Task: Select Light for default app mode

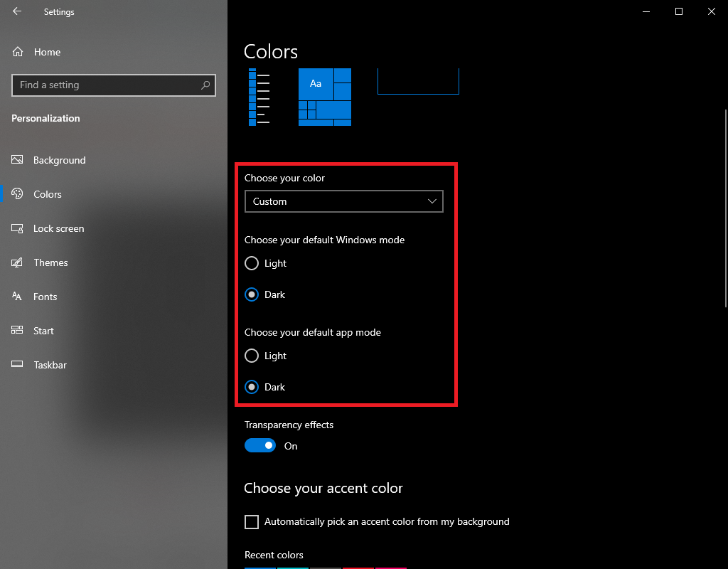Action: pos(252,356)
